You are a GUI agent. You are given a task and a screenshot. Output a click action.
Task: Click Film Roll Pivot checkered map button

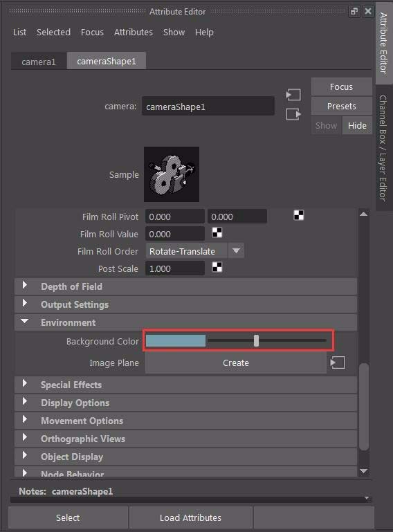pos(299,215)
